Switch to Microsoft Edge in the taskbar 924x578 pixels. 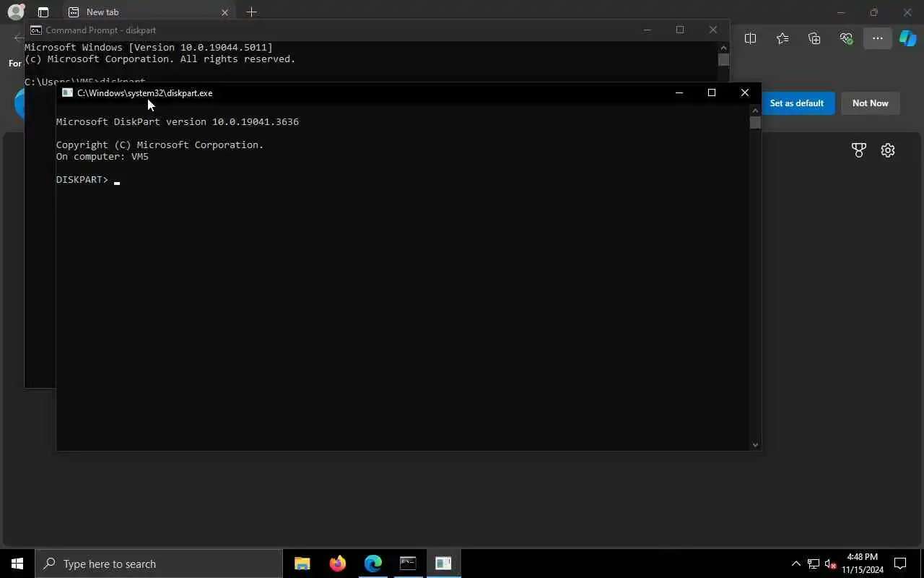(x=372, y=564)
